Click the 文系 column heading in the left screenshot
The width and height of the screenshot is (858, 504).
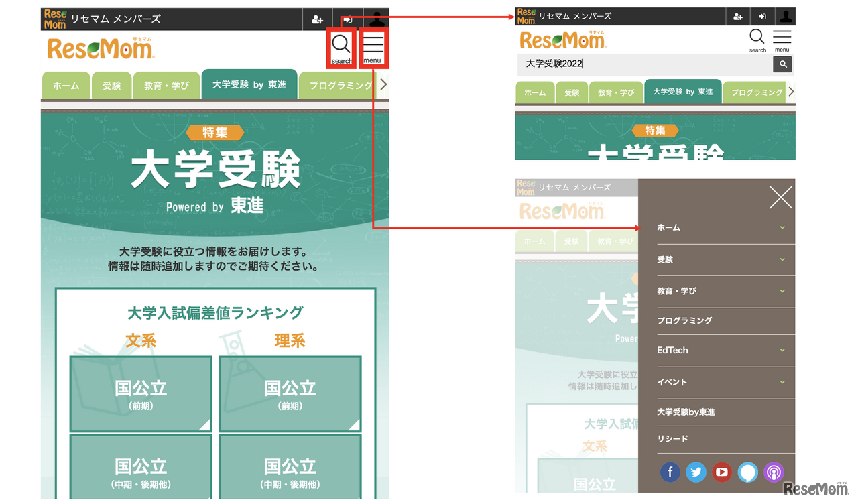tap(141, 341)
